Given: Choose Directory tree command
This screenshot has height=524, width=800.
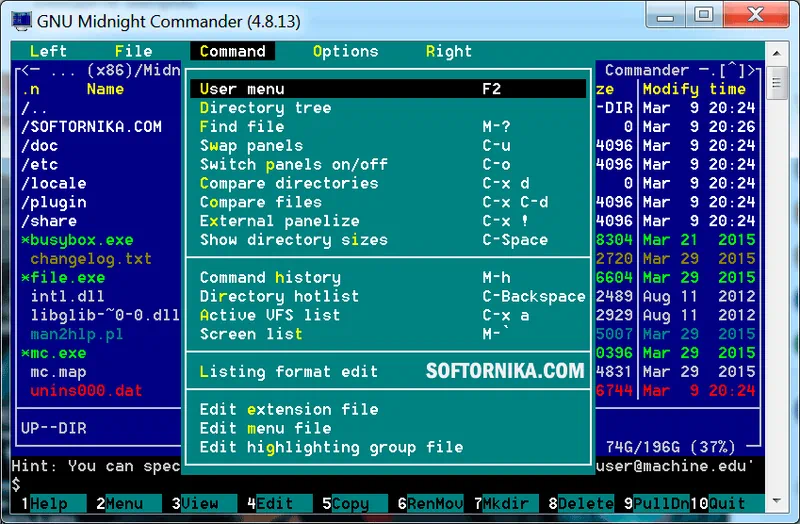Looking at the screenshot, I should [265, 108].
